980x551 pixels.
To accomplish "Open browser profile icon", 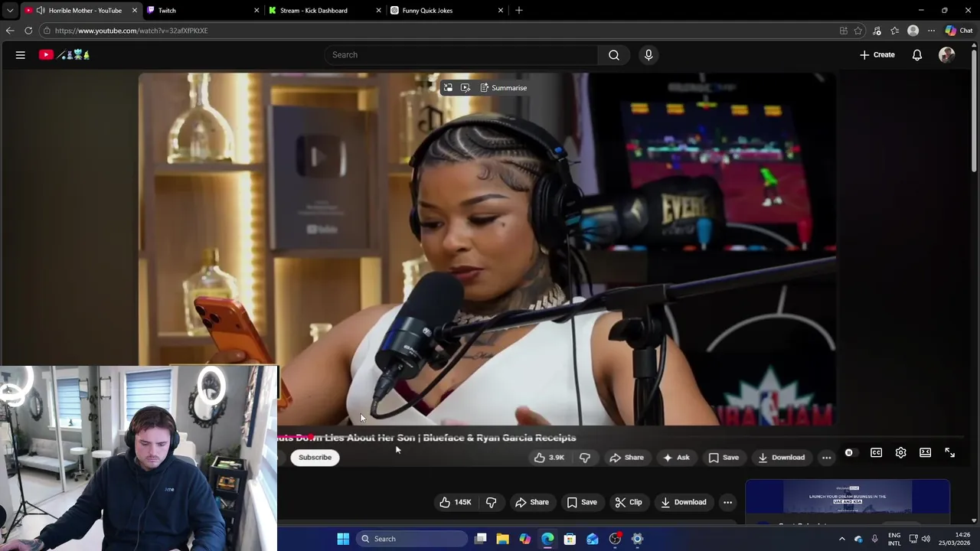I will (x=913, y=31).
